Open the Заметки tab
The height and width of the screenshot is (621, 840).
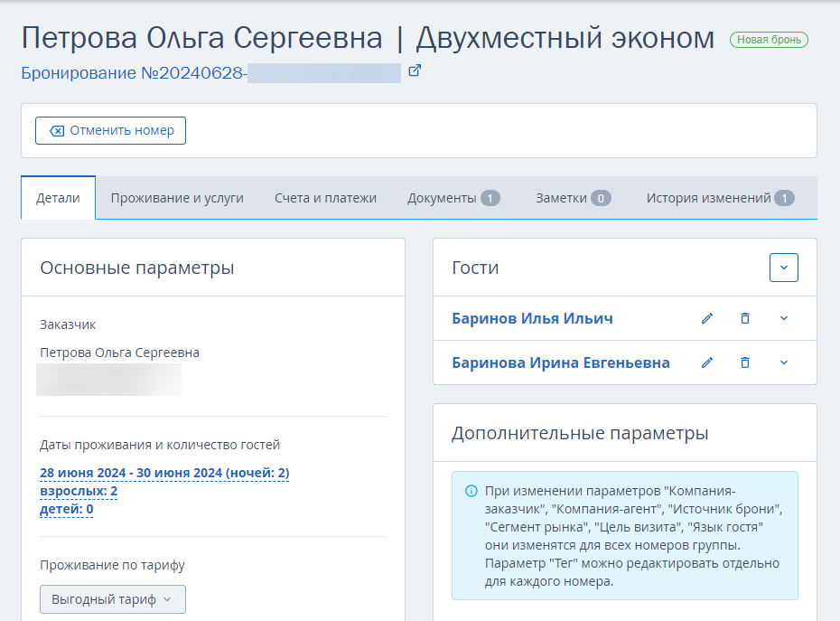click(573, 198)
